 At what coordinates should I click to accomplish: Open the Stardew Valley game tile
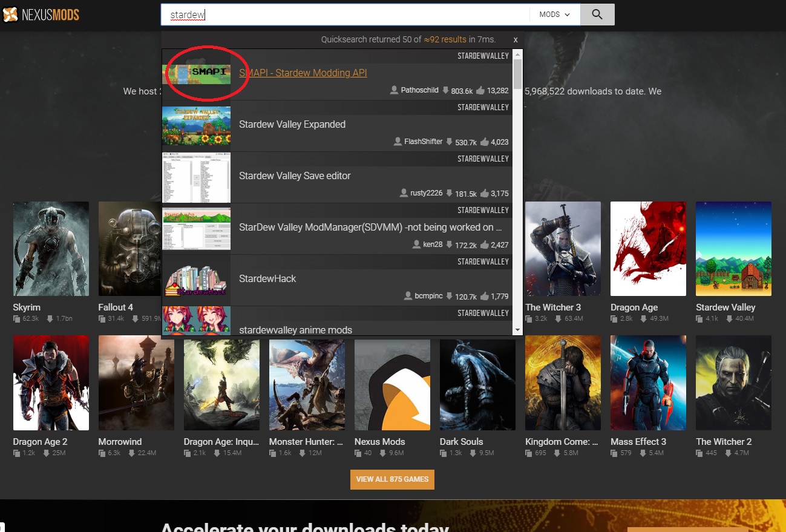coord(733,249)
